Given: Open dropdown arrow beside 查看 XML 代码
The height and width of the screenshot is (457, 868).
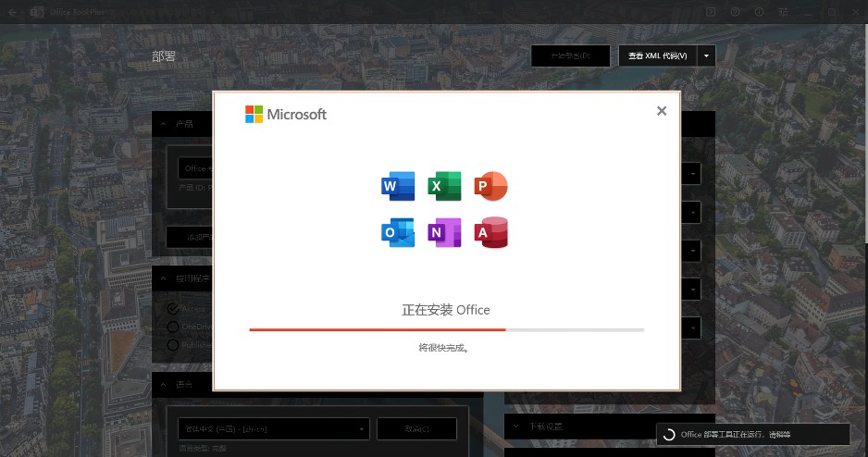Looking at the screenshot, I should [x=706, y=56].
